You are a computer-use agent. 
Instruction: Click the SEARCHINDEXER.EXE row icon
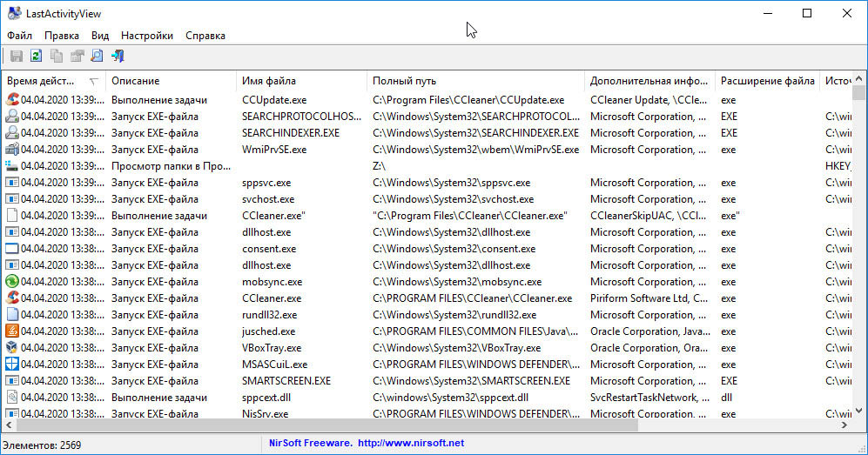(12, 133)
